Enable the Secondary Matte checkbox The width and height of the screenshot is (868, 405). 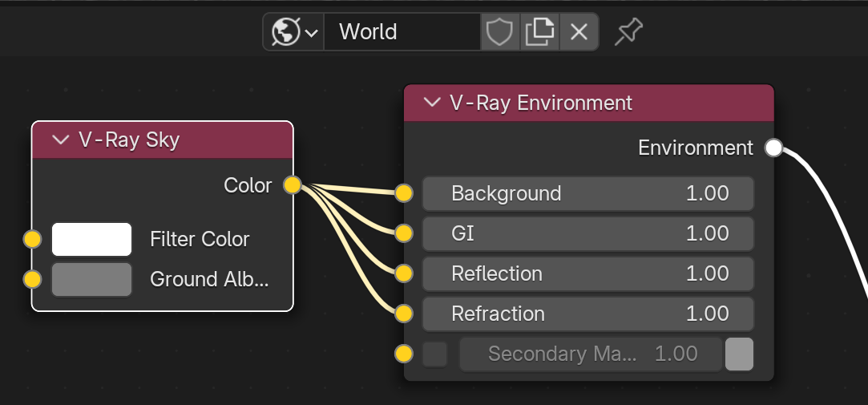tap(435, 354)
